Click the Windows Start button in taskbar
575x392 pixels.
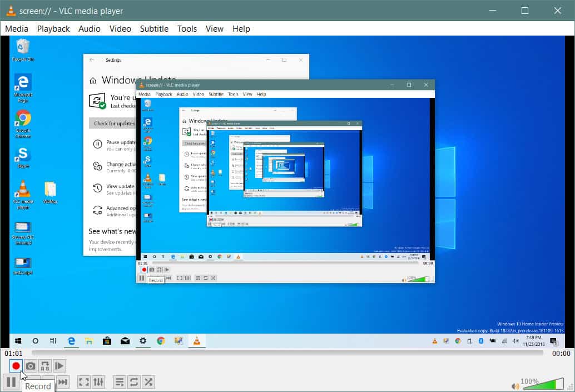click(x=18, y=341)
